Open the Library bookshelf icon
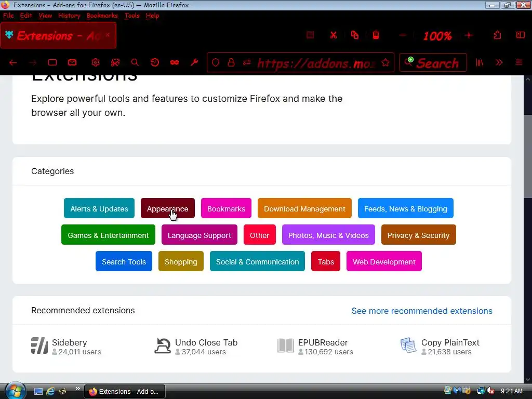The width and height of the screenshot is (532, 399). point(480,62)
